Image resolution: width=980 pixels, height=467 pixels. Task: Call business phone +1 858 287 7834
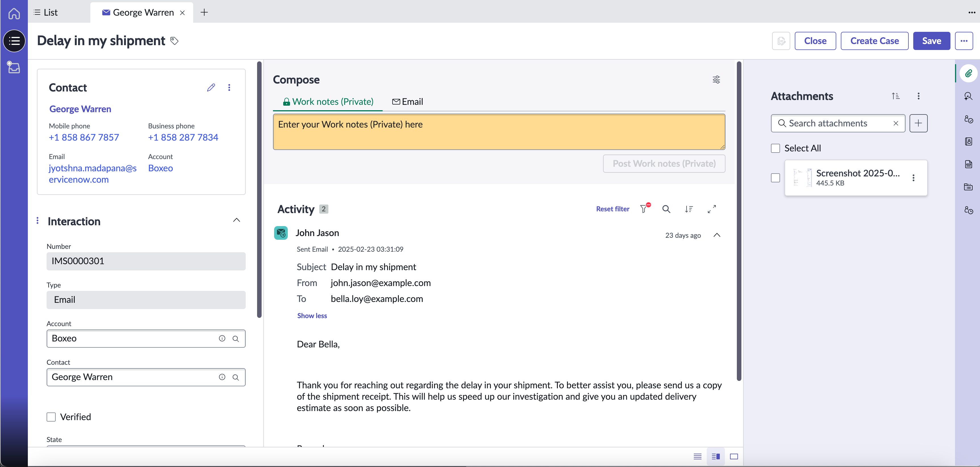183,137
